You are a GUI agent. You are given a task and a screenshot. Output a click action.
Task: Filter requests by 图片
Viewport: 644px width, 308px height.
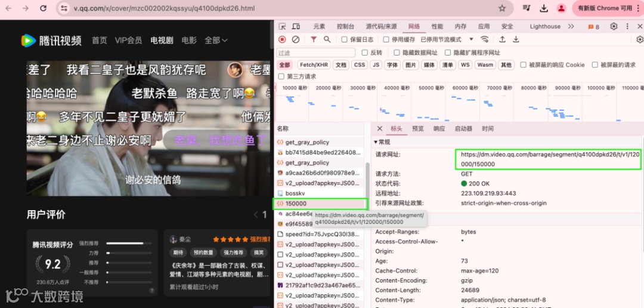411,65
